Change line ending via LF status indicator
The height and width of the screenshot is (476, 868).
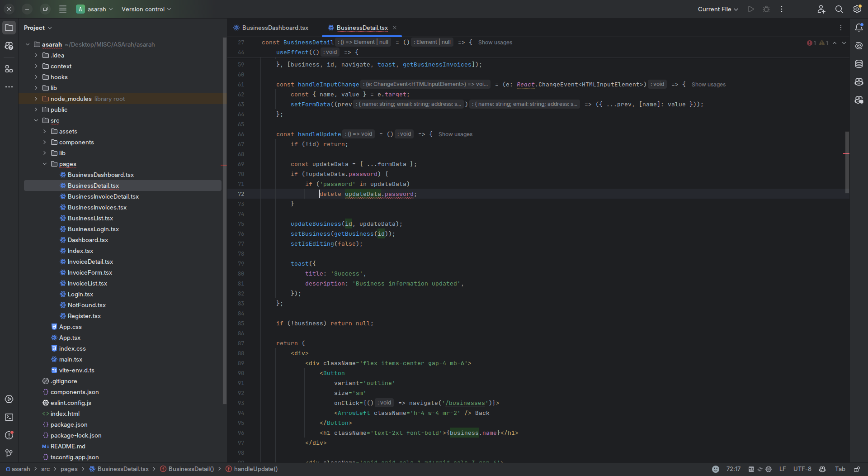[x=783, y=469]
